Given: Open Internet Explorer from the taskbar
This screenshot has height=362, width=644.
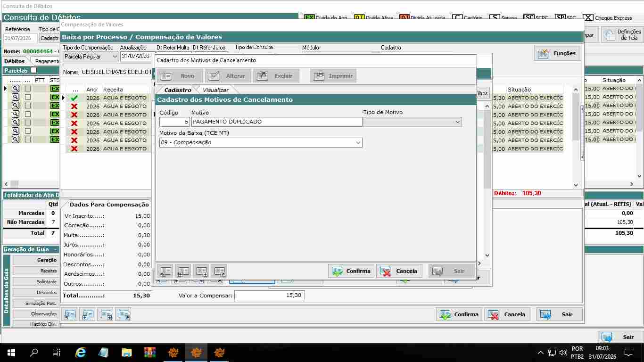Looking at the screenshot, I should 81,352.
